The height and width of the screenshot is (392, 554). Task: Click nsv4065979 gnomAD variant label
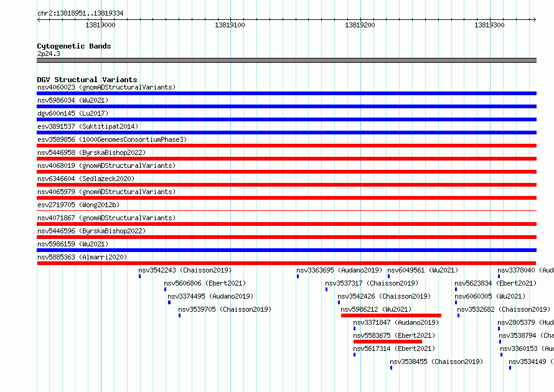(106, 192)
